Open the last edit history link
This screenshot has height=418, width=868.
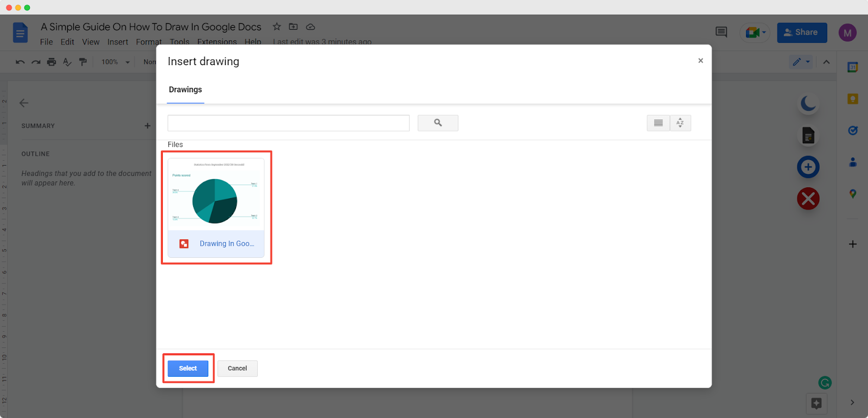tap(322, 42)
